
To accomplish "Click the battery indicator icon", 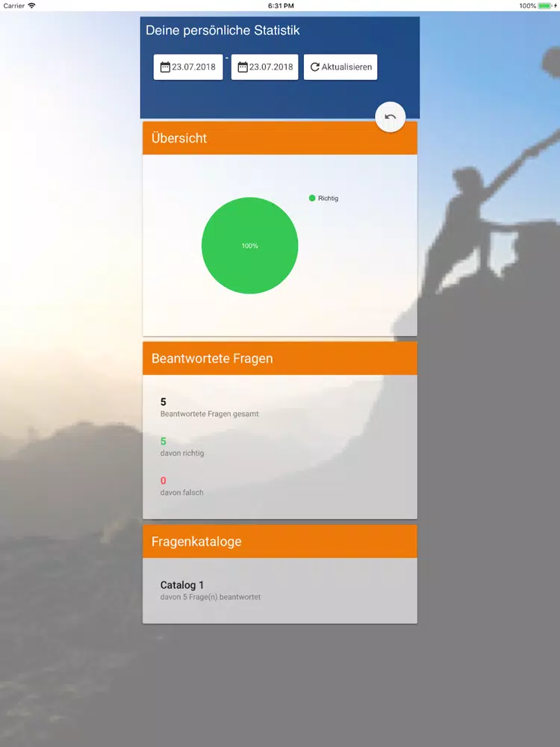I will pos(545,6).
